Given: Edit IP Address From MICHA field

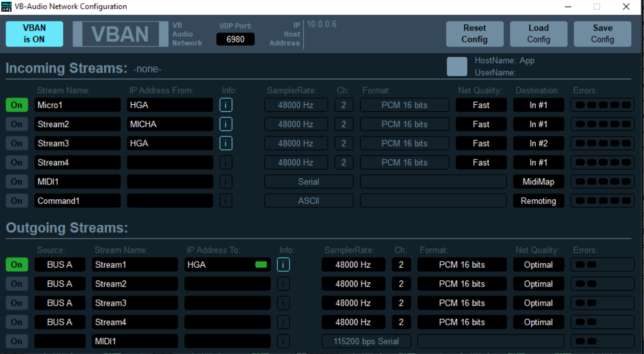Looking at the screenshot, I should point(170,124).
